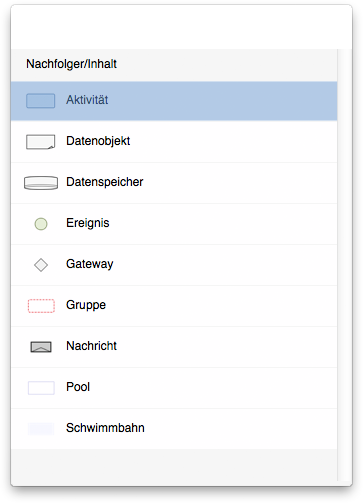Choose the Gateway list item

pos(174,265)
